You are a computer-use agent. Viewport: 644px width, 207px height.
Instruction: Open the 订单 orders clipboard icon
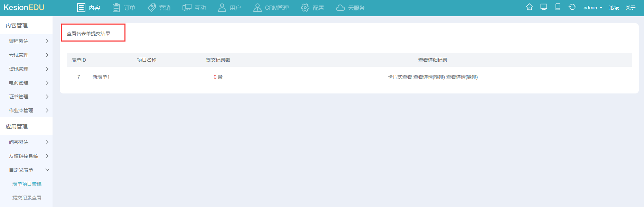[x=116, y=8]
